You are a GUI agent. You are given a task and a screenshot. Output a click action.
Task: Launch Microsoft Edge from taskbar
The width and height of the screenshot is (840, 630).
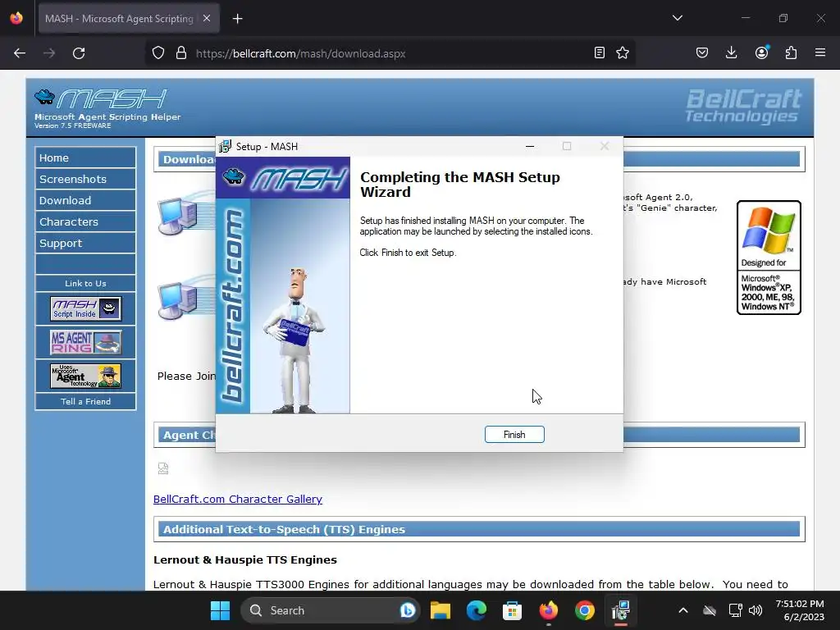click(x=477, y=610)
